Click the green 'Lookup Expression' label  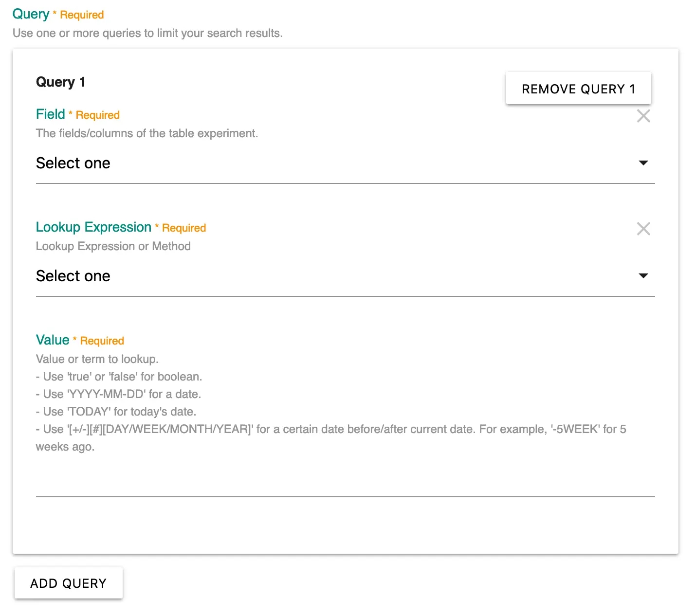93,227
